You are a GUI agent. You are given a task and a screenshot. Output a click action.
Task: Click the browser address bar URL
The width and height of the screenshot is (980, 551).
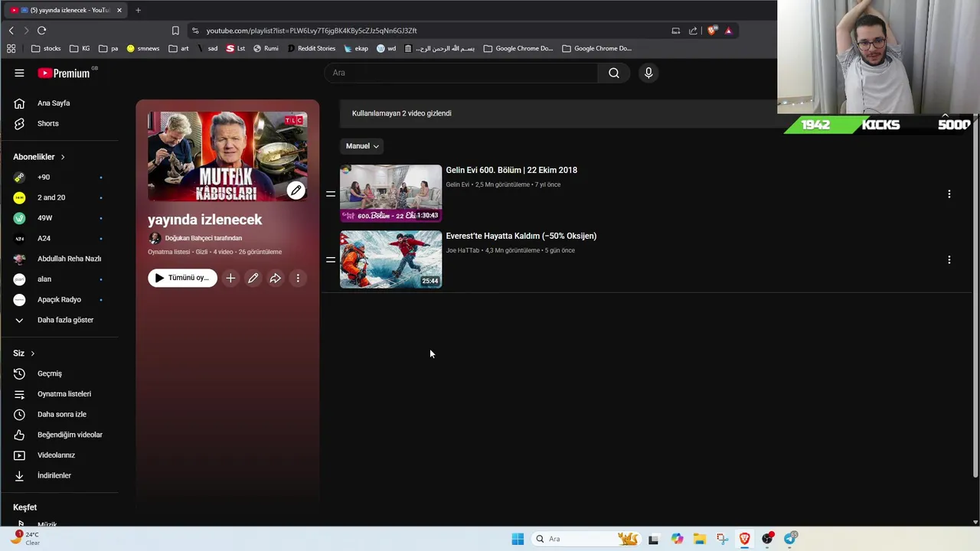(x=312, y=31)
